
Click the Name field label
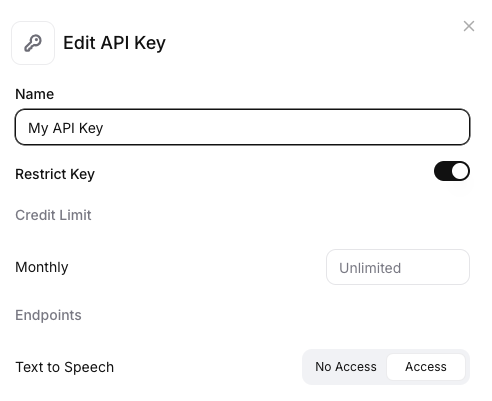35,94
